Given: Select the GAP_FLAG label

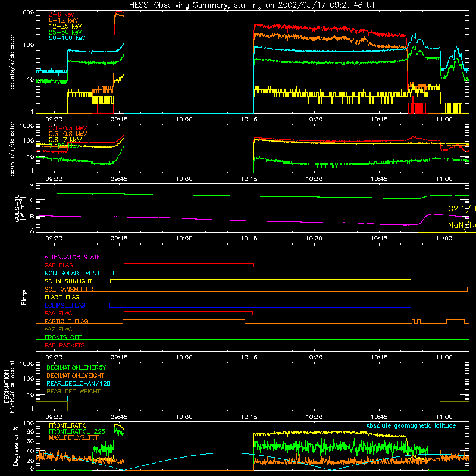Looking at the screenshot, I should click(58, 265).
